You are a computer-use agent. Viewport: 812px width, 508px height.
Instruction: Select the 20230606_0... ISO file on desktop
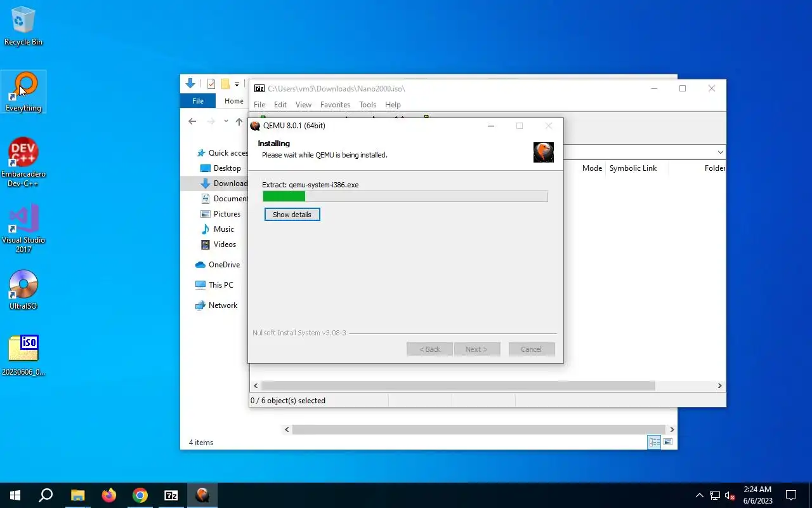tap(23, 356)
